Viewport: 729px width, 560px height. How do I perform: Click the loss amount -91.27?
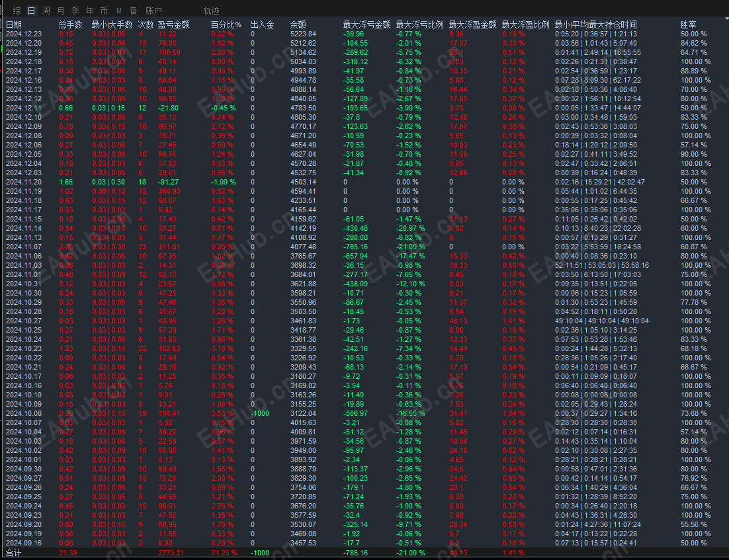[168, 182]
